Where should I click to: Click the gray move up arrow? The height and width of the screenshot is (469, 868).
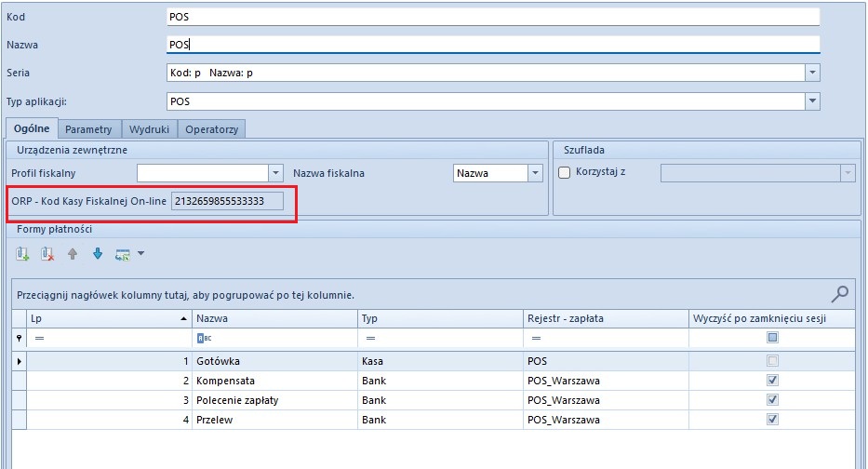[x=73, y=253]
